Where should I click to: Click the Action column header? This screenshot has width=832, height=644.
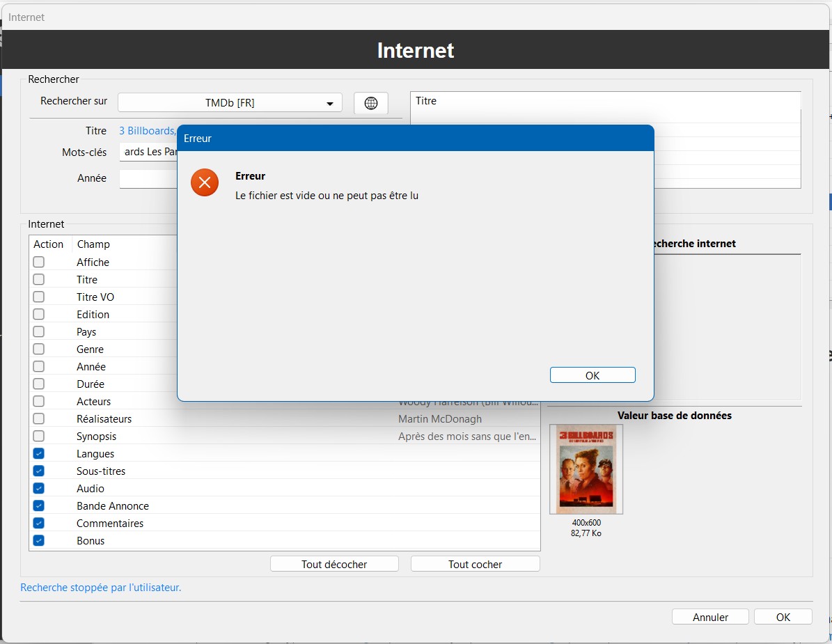coord(49,244)
